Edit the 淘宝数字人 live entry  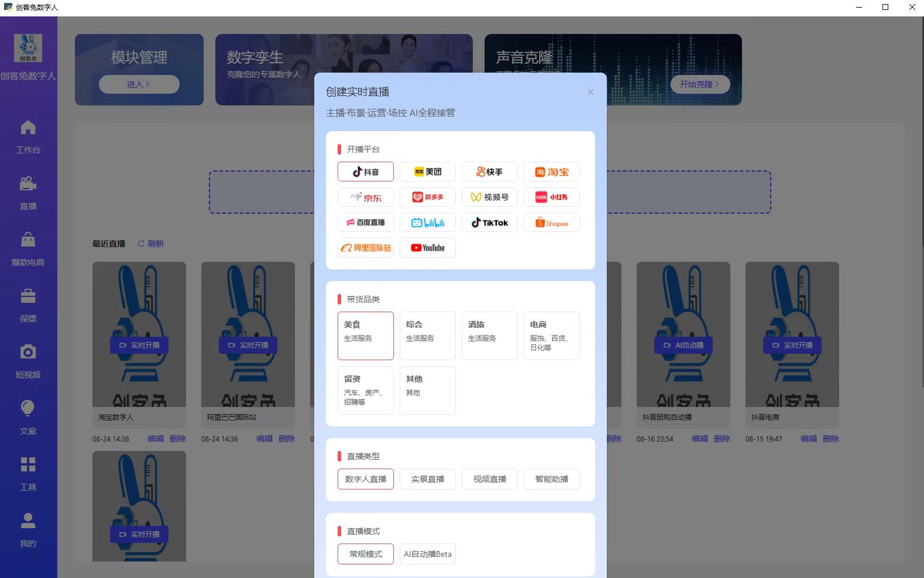(x=156, y=439)
